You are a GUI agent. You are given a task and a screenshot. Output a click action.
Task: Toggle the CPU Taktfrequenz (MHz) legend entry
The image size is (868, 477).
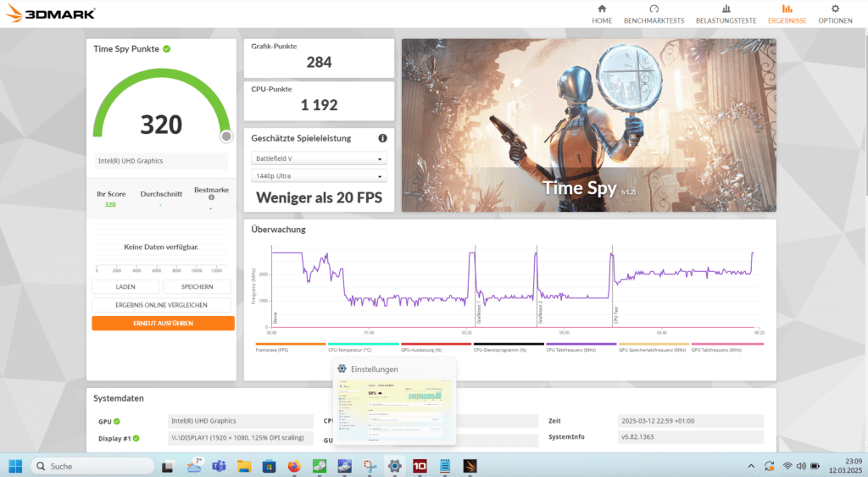click(581, 347)
